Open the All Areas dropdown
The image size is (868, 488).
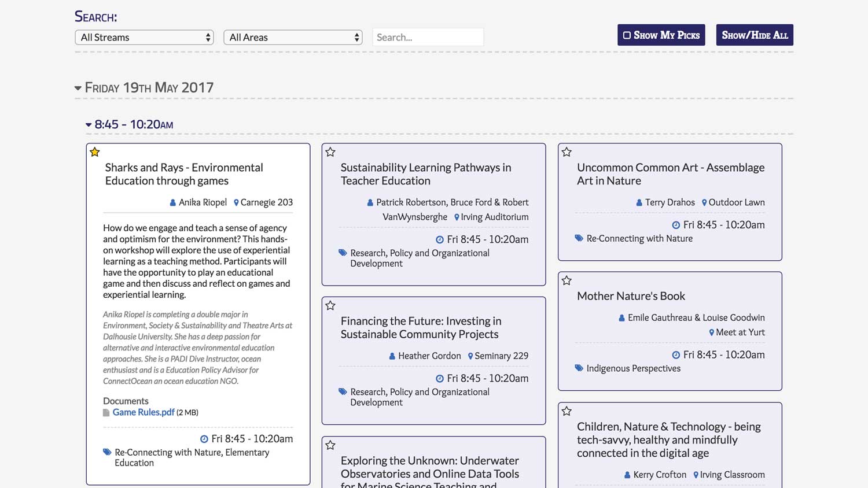click(293, 38)
